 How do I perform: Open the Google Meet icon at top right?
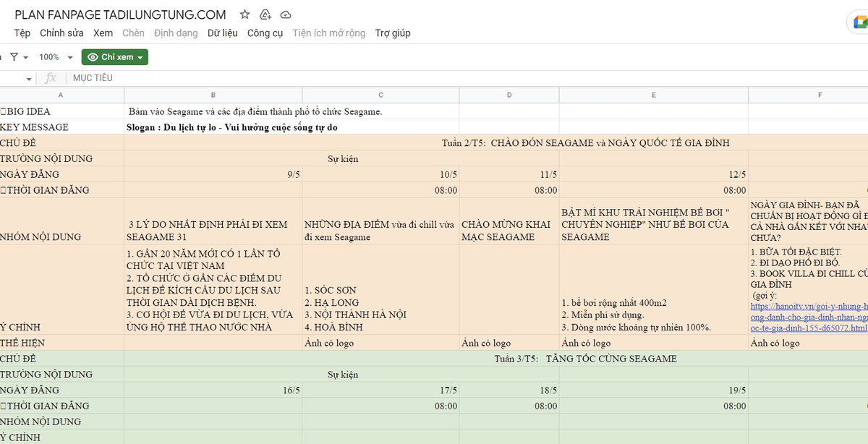click(859, 23)
